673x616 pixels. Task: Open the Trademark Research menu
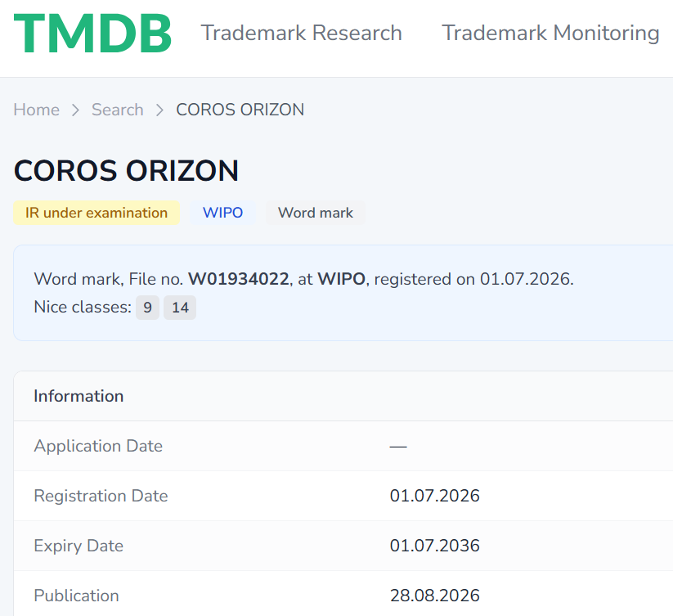pos(301,33)
